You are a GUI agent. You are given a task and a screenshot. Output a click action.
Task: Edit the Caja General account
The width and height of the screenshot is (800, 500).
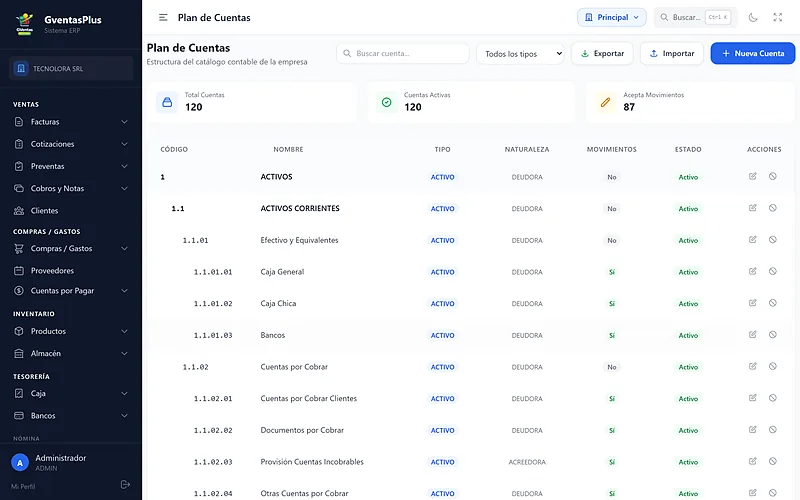(753, 271)
